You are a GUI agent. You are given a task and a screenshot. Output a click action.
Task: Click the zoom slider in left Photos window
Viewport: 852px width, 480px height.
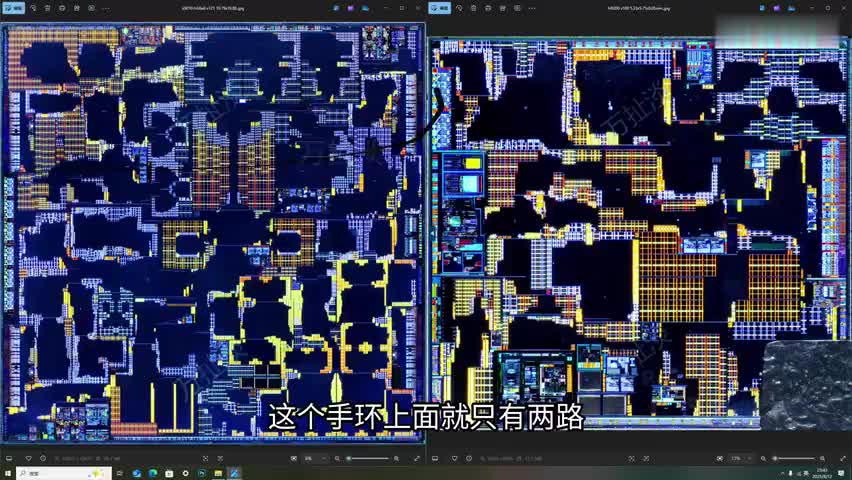pos(368,458)
